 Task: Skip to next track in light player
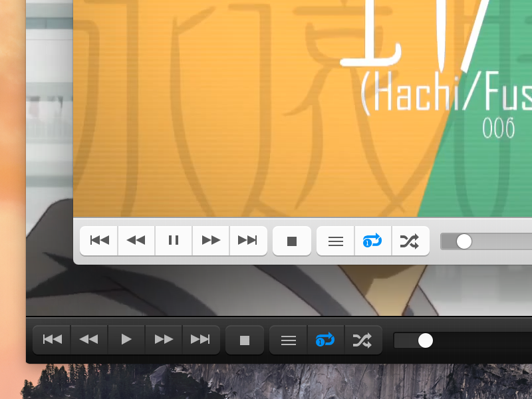click(x=248, y=241)
